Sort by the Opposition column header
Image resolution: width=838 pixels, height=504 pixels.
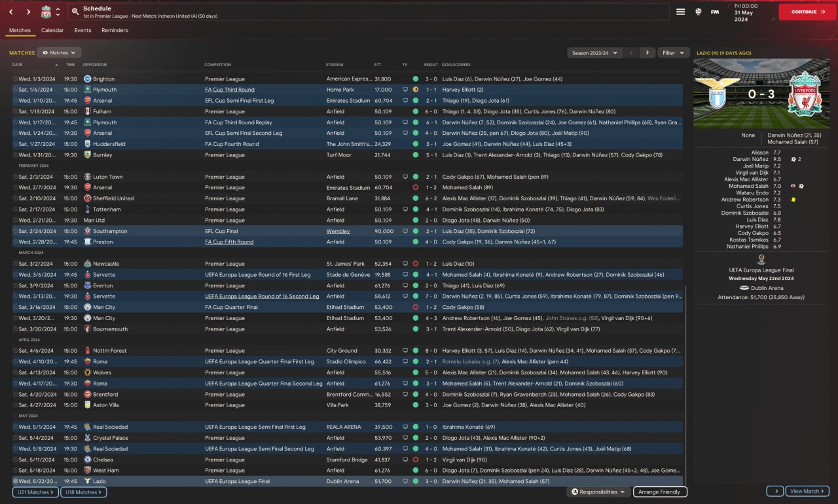coord(95,65)
